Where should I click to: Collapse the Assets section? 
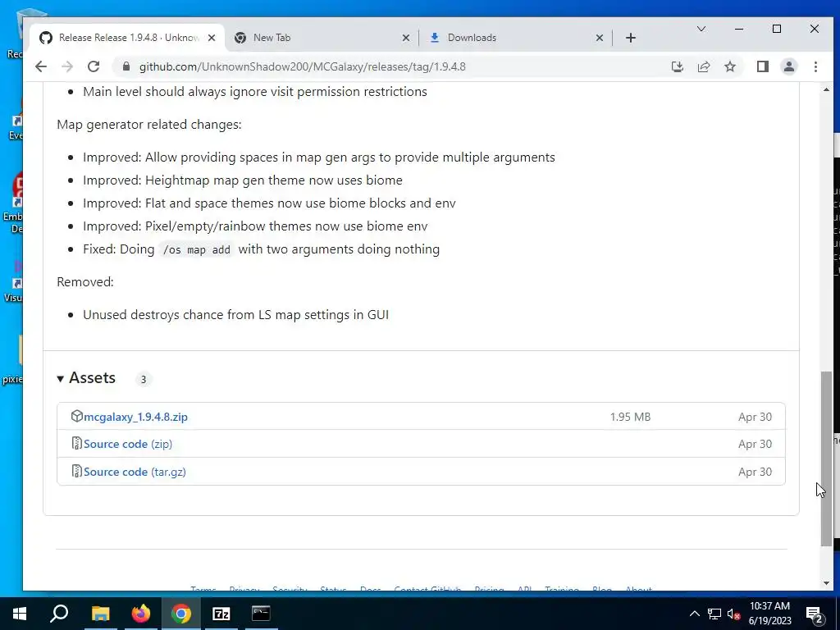click(86, 377)
